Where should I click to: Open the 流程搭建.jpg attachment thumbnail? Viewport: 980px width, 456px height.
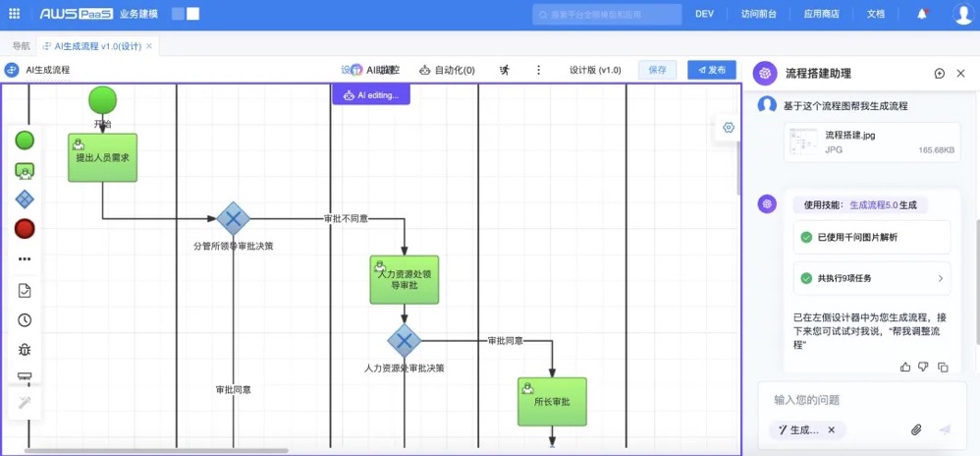pos(803,142)
